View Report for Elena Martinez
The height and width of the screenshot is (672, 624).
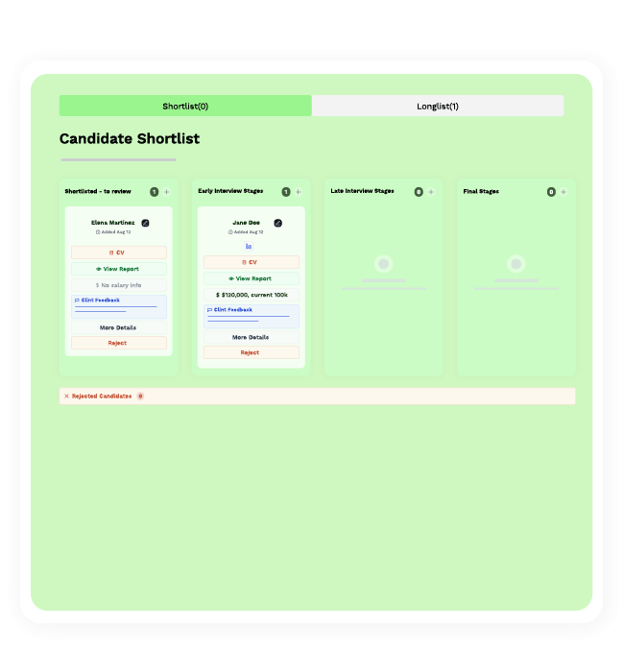(118, 269)
